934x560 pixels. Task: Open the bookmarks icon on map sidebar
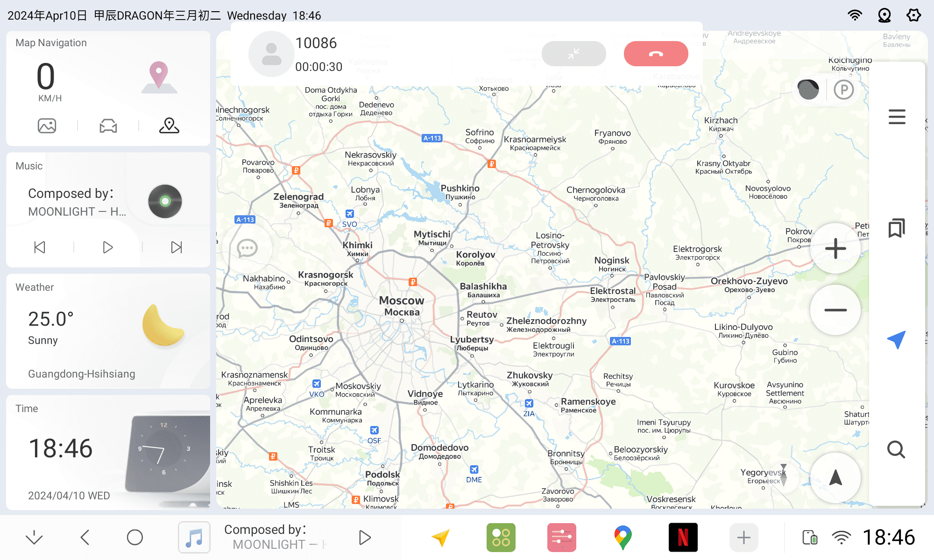(x=897, y=228)
